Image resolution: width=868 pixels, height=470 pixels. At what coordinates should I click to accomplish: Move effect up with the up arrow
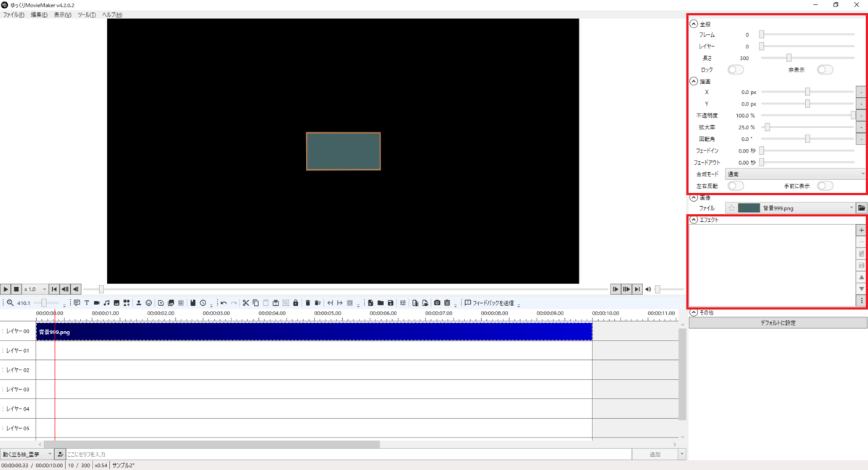861,277
